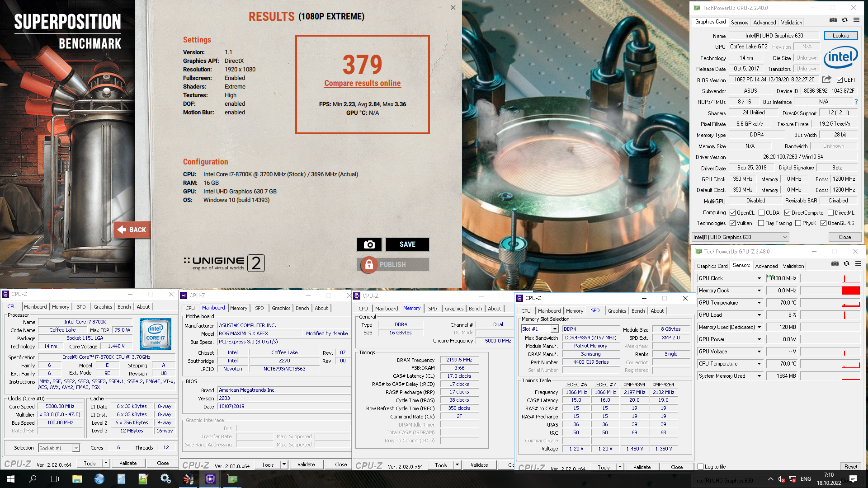Toggle the UEFI checkbox
The image size is (868, 488).
[840, 80]
